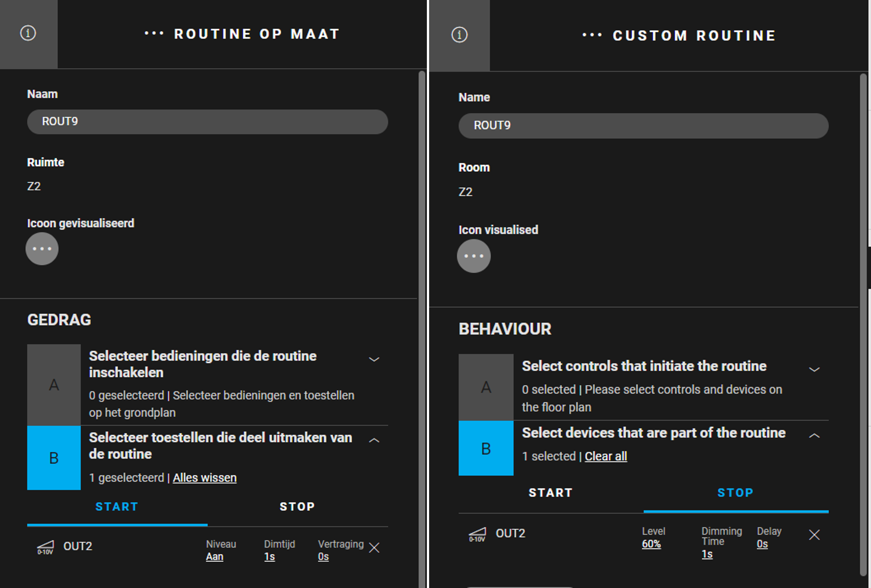Click 0-10V dimmer icon in Dutch panel
The height and width of the screenshot is (588, 871).
tap(45, 548)
